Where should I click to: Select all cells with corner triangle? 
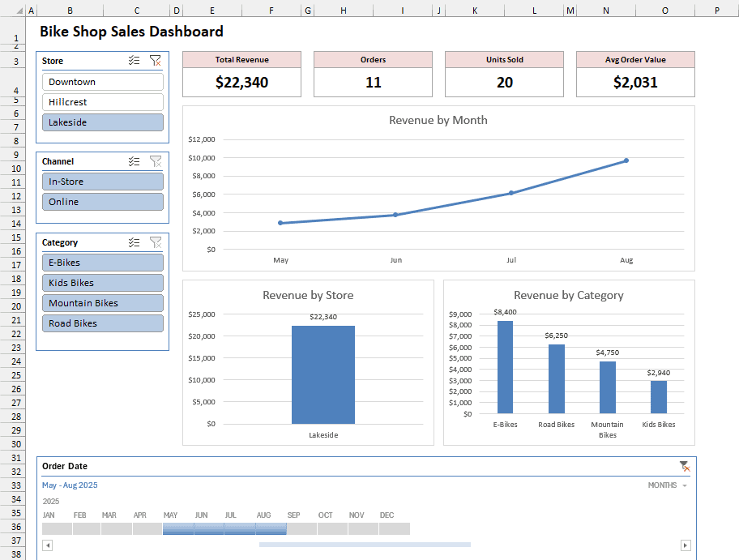19,11
